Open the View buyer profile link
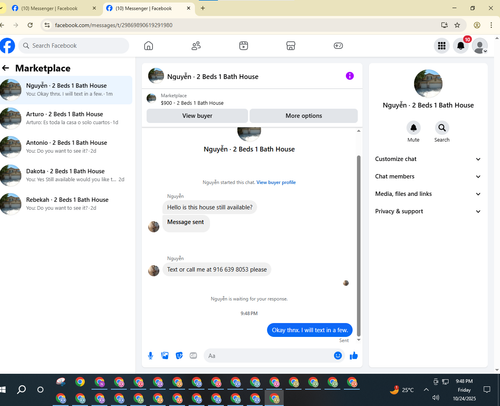Viewport: 500px width, 406px height. [x=276, y=182]
